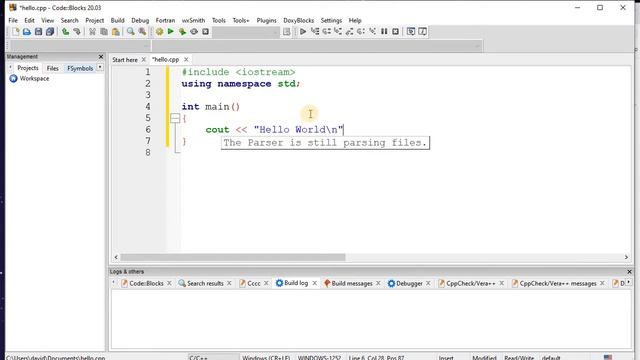The height and width of the screenshot is (360, 640).
Task: Open the build target dropdown
Action: [246, 32]
